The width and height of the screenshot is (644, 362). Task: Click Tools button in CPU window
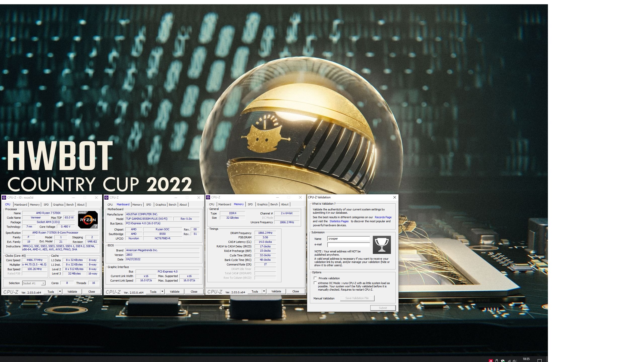(x=51, y=292)
